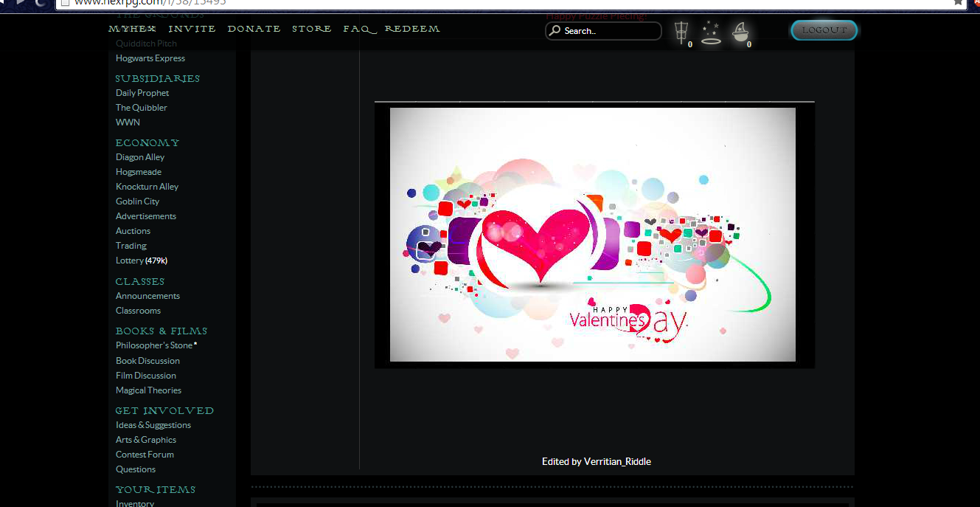Screen dimensions: 980x507
Task: Open class Announcements link
Action: pyautogui.click(x=147, y=296)
